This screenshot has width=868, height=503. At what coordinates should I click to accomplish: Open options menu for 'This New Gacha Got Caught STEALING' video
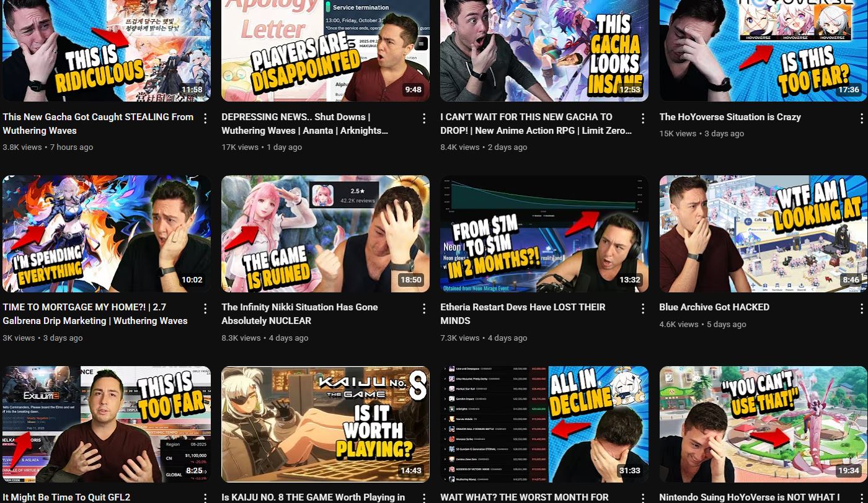[x=205, y=118]
